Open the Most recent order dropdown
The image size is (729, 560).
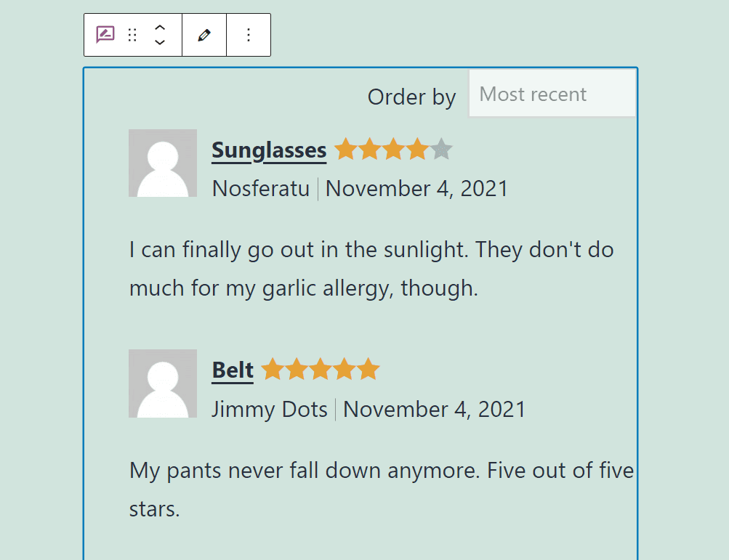tap(552, 93)
